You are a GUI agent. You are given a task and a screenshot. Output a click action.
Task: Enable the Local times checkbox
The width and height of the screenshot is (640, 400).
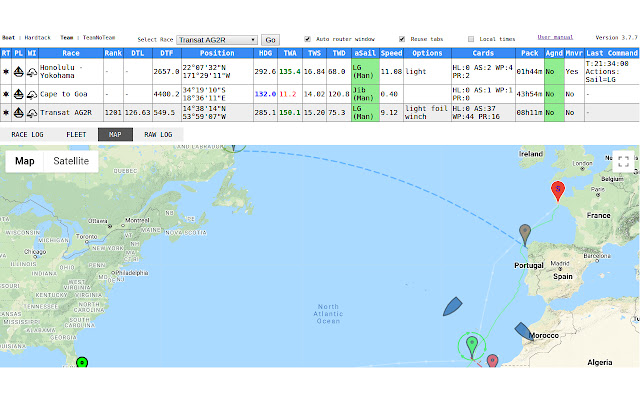tap(471, 39)
